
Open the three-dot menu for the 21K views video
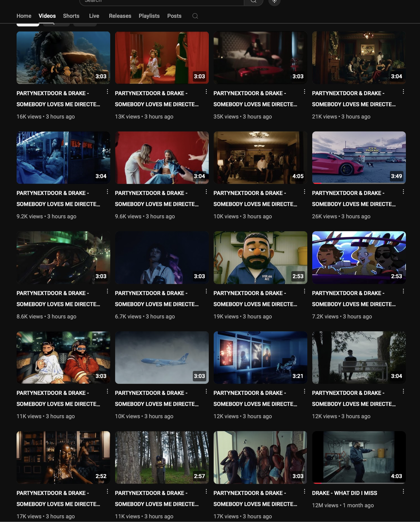point(403,92)
